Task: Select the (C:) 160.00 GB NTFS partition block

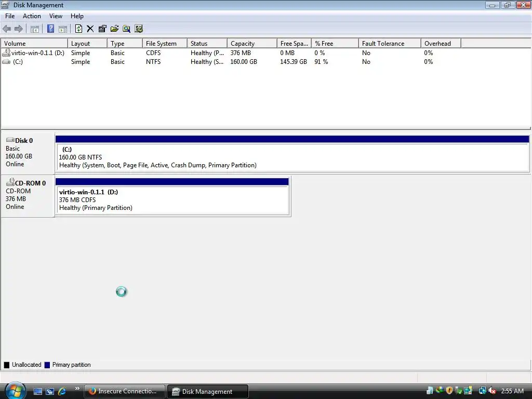Action: (292, 154)
